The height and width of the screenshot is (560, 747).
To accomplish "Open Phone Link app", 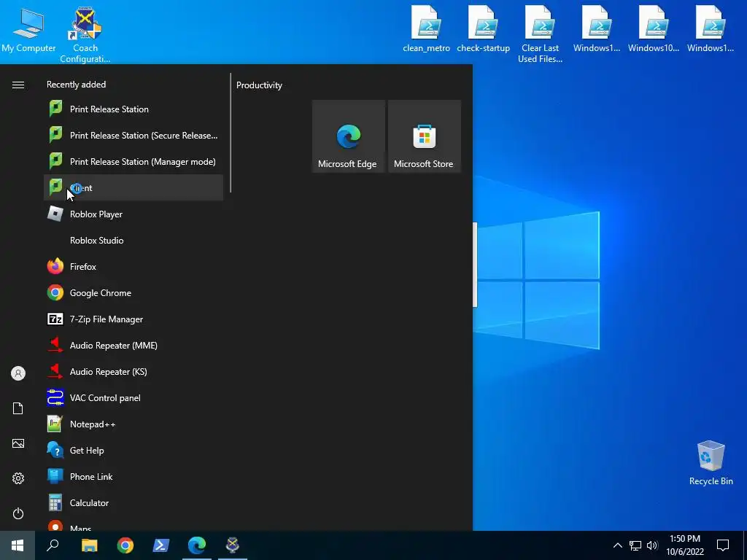I will click(133, 475).
